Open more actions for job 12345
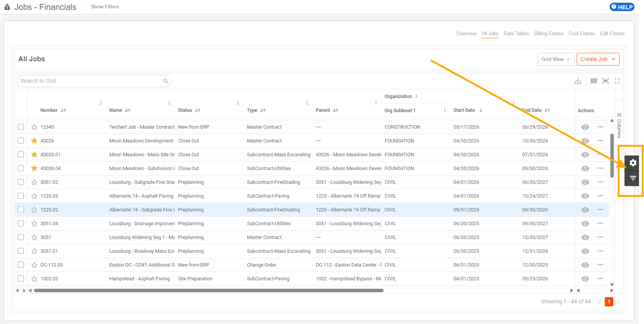The height and width of the screenshot is (324, 644). (600, 127)
